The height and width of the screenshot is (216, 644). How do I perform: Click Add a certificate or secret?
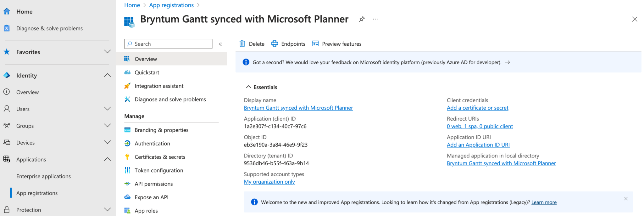478,108
